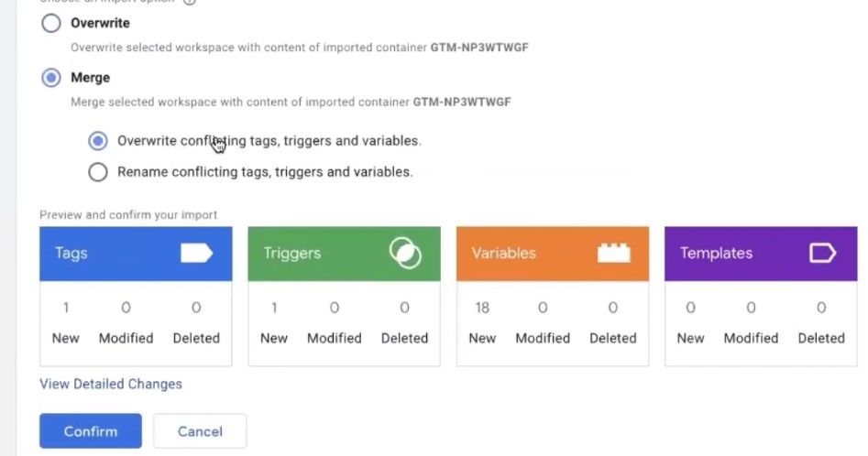The image size is (868, 456).
Task: Click the New tags count
Action: tap(66, 309)
